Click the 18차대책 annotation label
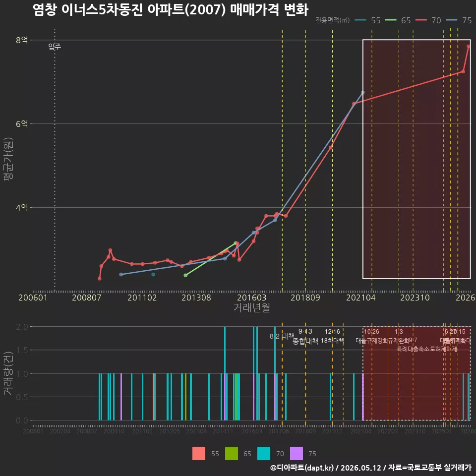This screenshot has height=476, width=476. [x=332, y=341]
